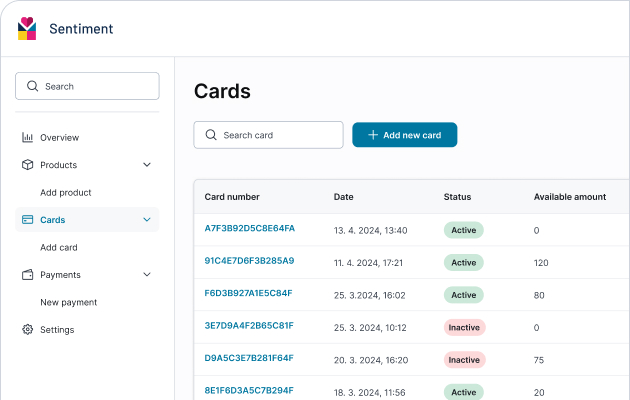Click the magnifier icon in sidebar Search

click(32, 86)
